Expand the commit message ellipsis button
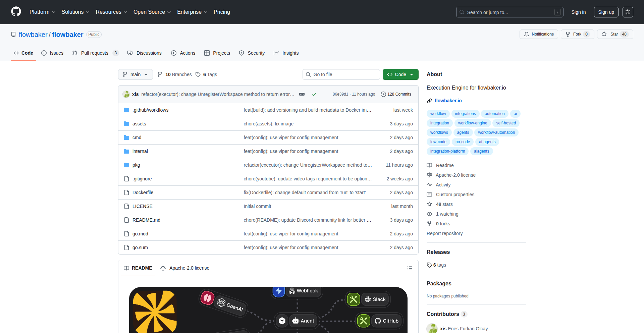 click(302, 94)
